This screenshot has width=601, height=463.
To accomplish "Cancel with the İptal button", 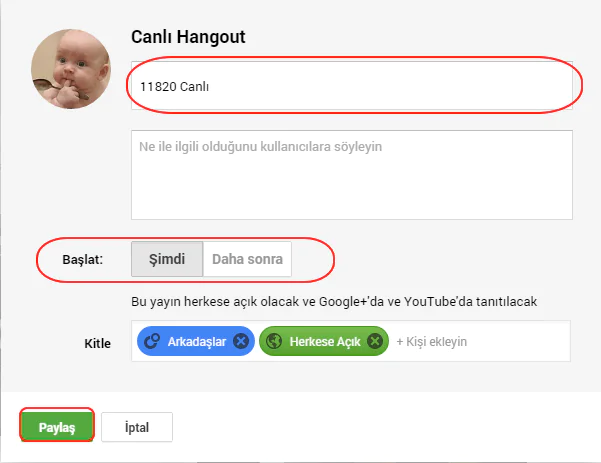I will (137, 427).
